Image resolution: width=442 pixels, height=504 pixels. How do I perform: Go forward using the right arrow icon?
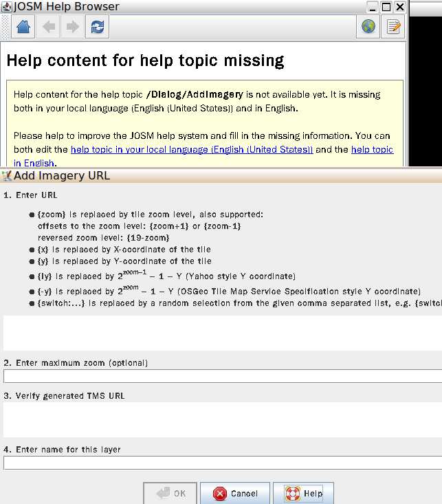pyautogui.click(x=72, y=27)
